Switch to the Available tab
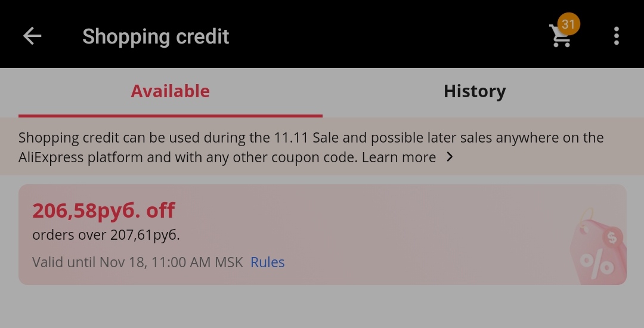 pyautogui.click(x=170, y=91)
